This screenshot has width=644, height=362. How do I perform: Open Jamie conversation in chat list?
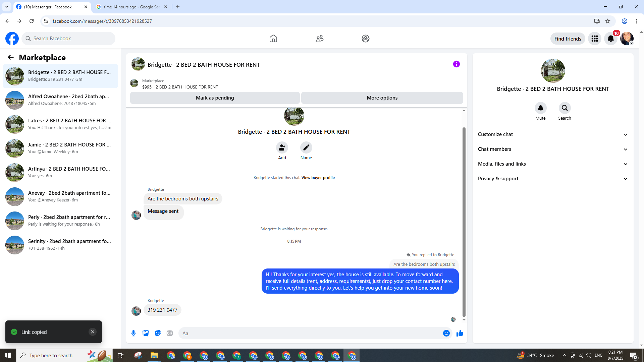click(60, 148)
